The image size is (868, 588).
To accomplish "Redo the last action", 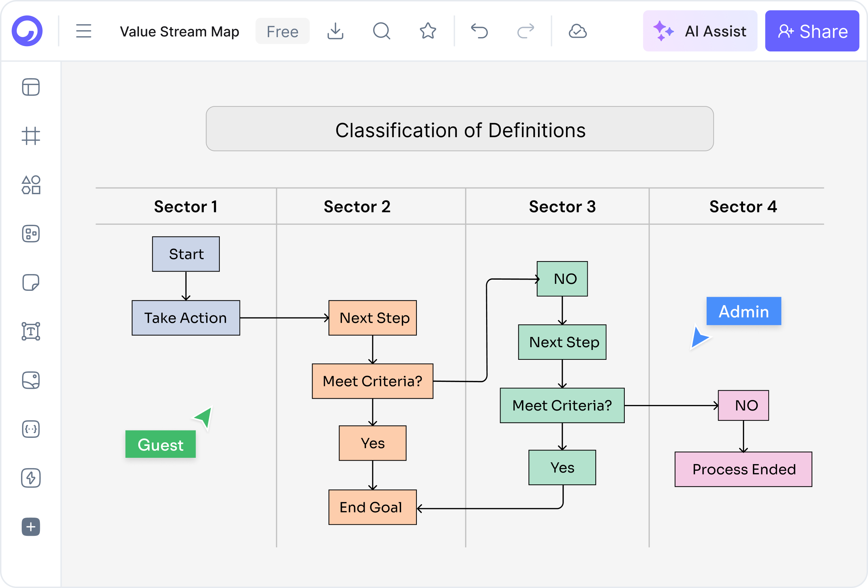I will click(526, 31).
